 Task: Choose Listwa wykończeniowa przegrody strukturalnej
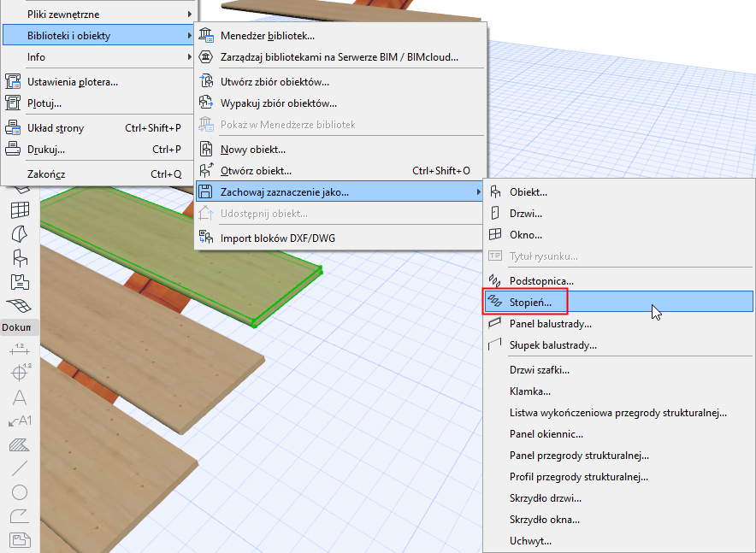[x=618, y=412]
